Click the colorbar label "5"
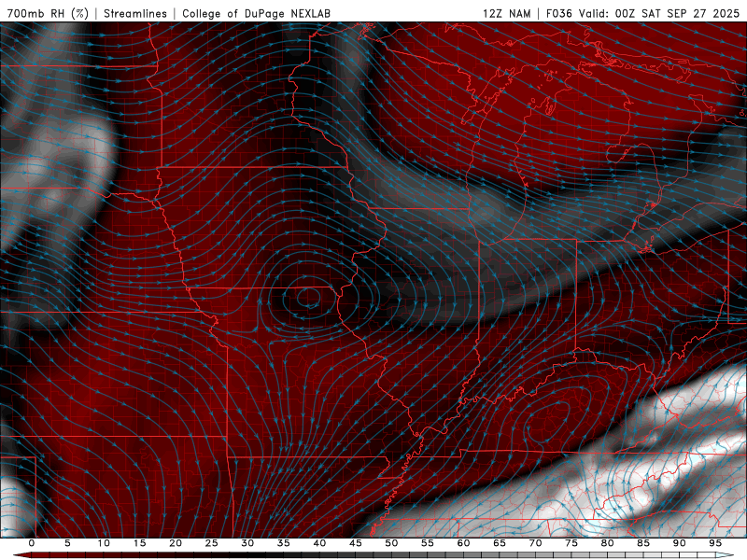 point(67,543)
